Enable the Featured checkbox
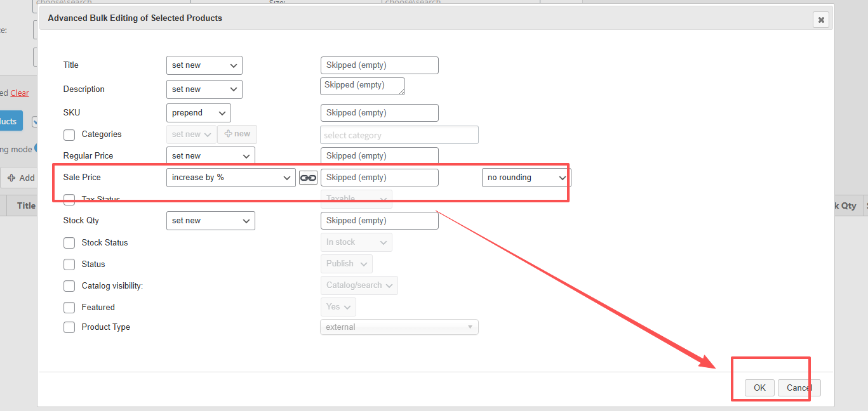 69,307
